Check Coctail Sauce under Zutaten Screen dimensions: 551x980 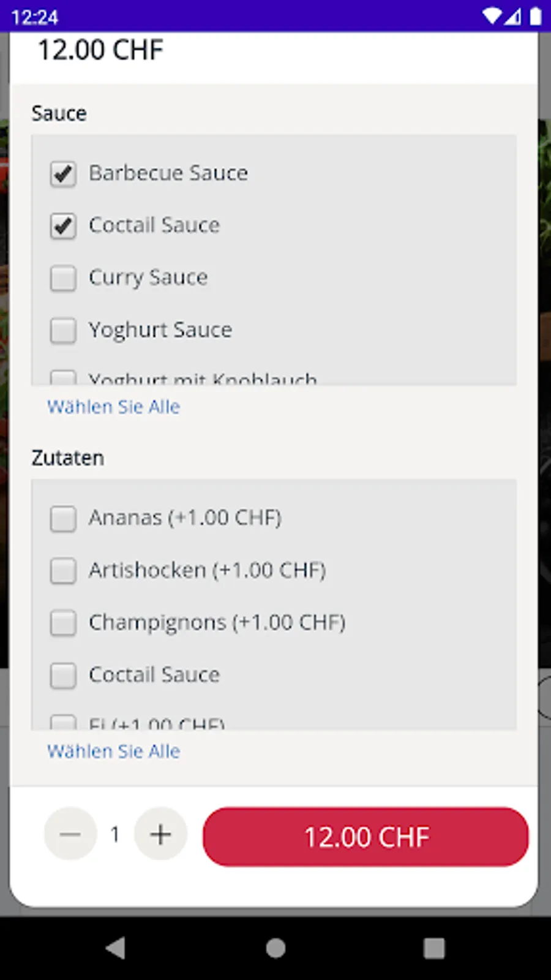pos(63,676)
